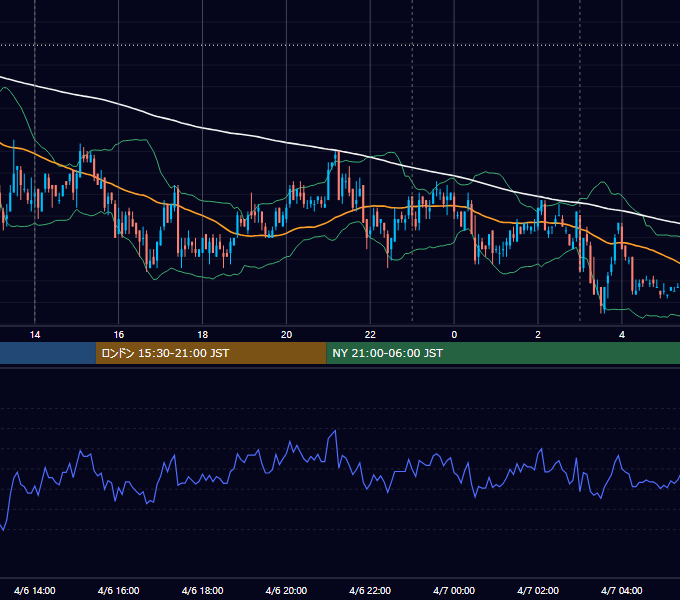Click the 2 hour label on price chart axis
Screen dimensions: 680x600
(x=538, y=335)
